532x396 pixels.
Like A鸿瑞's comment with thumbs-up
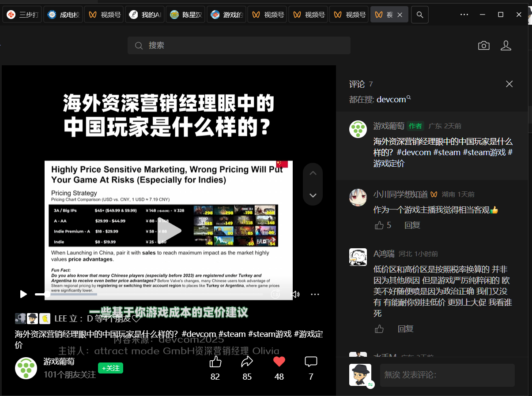[379, 329]
